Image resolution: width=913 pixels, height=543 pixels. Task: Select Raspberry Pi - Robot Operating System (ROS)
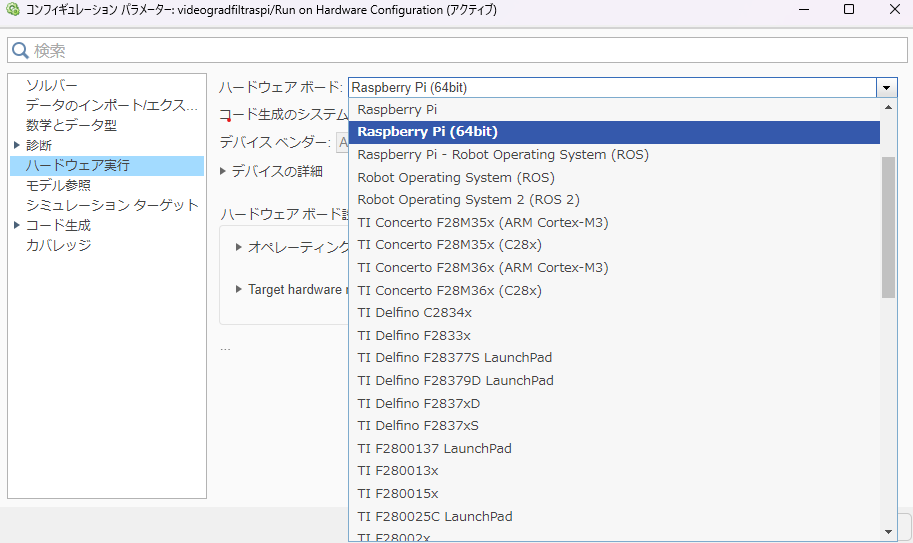(x=614, y=155)
